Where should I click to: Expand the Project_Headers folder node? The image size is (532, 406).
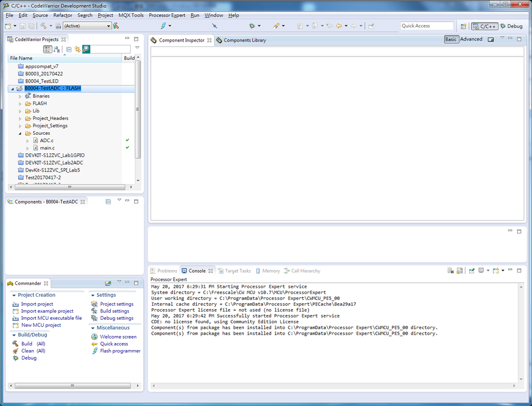pos(20,119)
